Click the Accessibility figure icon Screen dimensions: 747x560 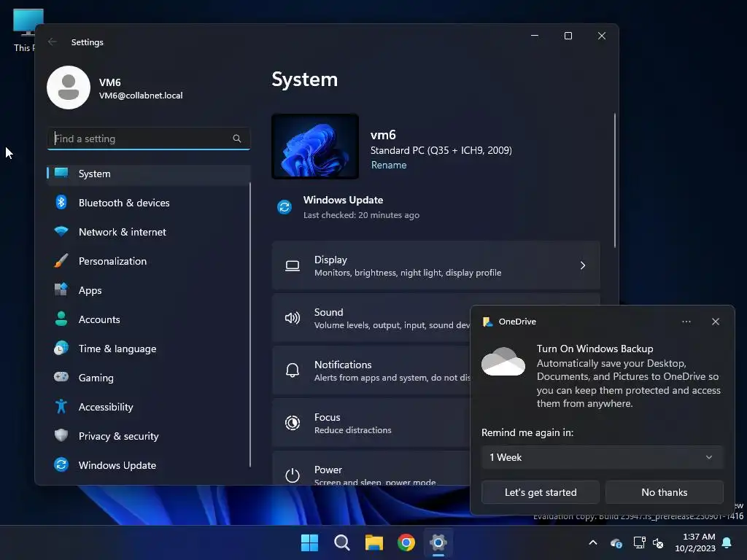(x=61, y=406)
